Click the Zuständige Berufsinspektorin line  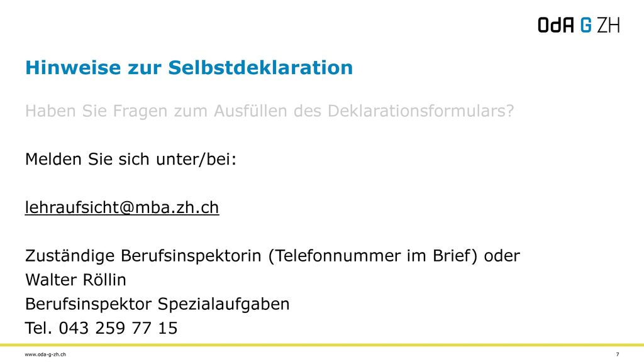point(272,256)
